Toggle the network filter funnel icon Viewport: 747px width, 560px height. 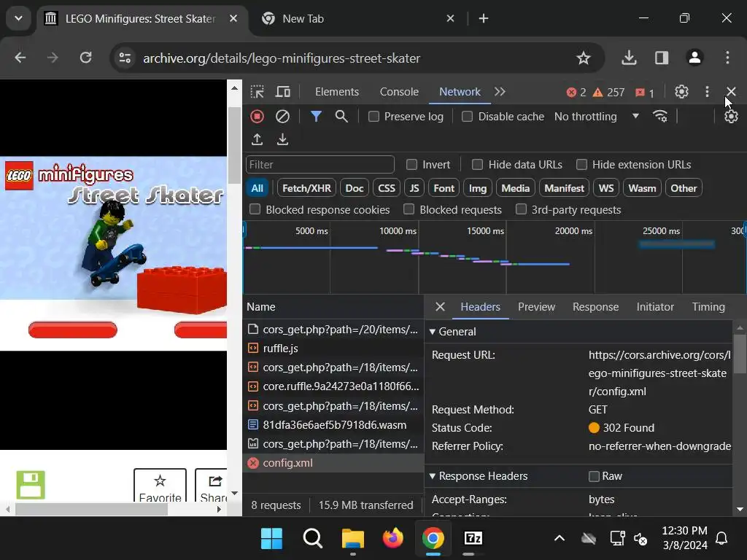[x=316, y=116]
